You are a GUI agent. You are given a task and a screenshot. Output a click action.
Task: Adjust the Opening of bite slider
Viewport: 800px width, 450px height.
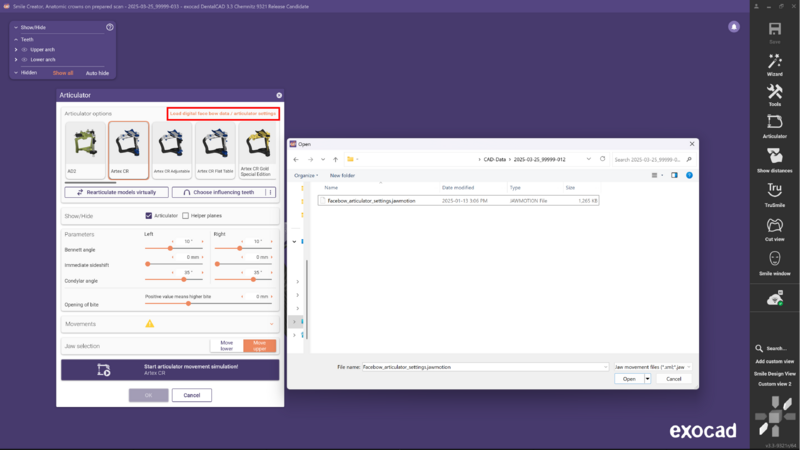(188, 304)
